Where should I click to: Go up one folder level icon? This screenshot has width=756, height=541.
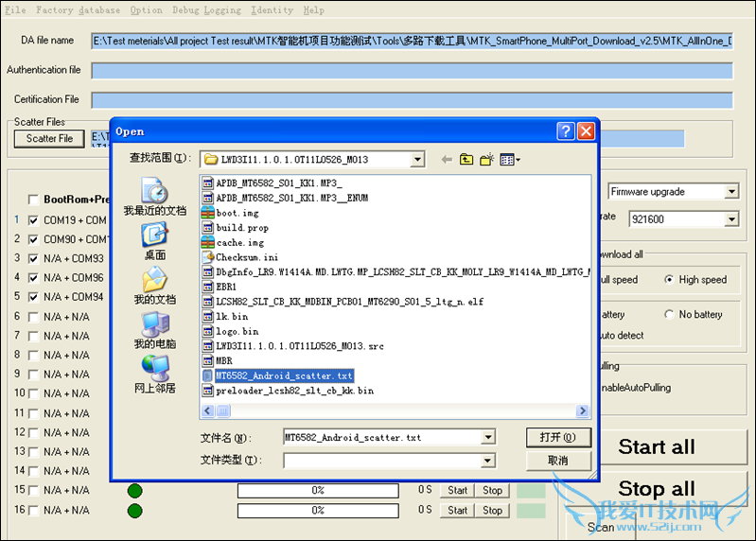[466, 160]
